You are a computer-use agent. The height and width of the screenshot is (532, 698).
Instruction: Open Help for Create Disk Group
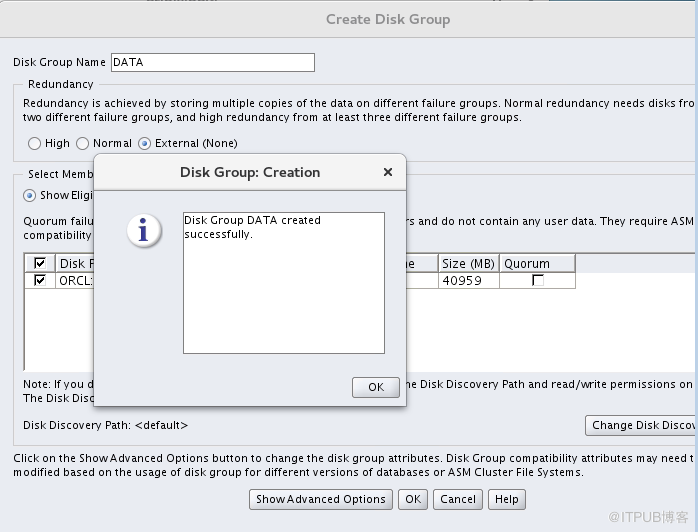[x=507, y=499]
